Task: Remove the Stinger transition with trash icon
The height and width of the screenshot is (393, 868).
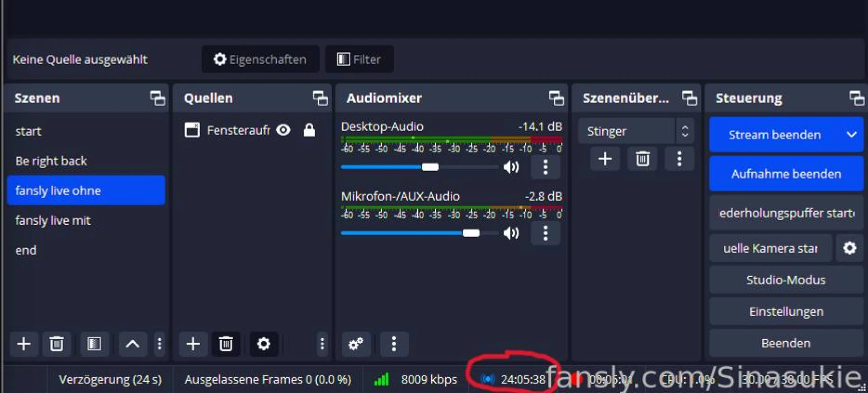Action: (642, 159)
